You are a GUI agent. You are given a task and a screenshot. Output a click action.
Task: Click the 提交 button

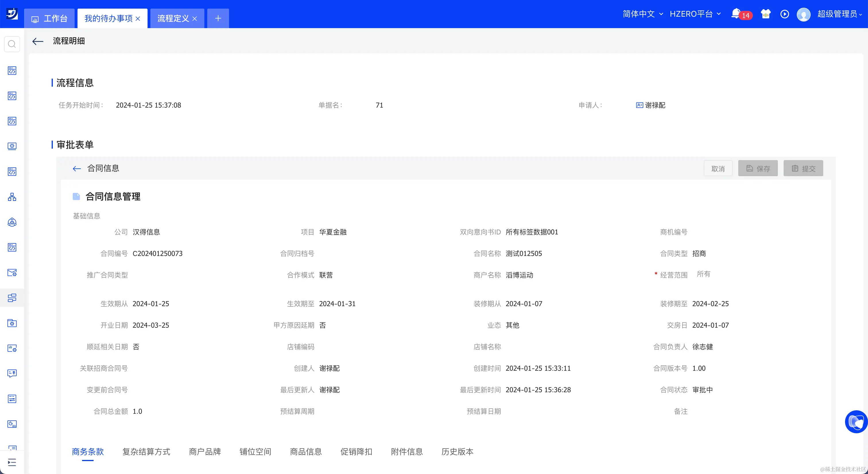(x=803, y=168)
